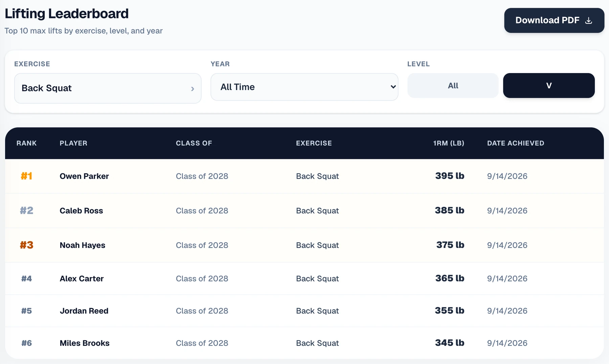Screen dimensions: 609x364
Task: Click the Lifting Leaderboard heading
Action: pyautogui.click(x=67, y=14)
